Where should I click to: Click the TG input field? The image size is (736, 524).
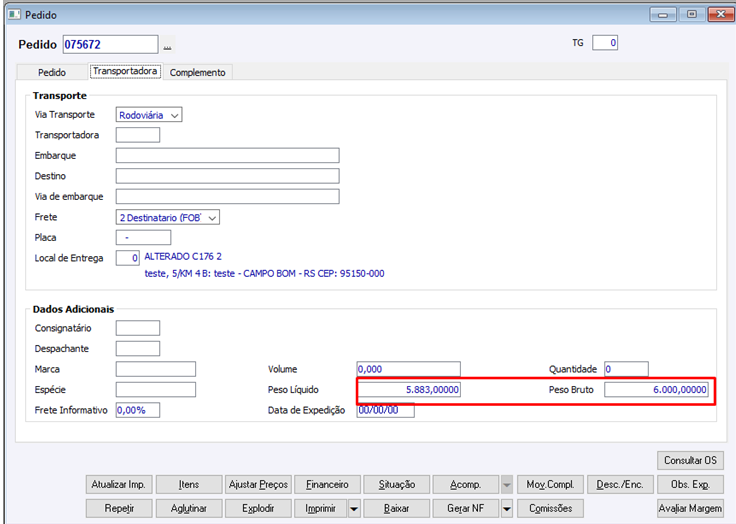(605, 43)
